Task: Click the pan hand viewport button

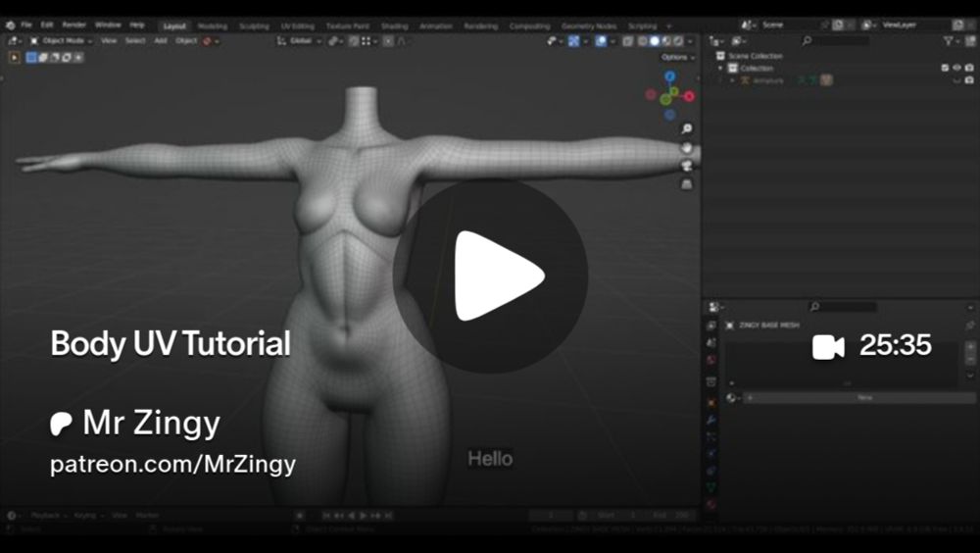Action: [687, 148]
